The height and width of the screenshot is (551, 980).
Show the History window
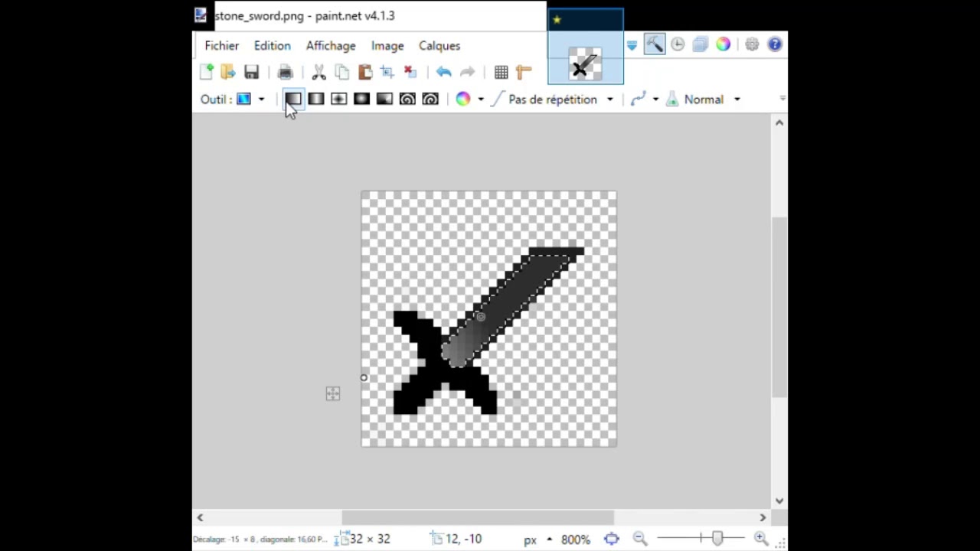click(678, 44)
